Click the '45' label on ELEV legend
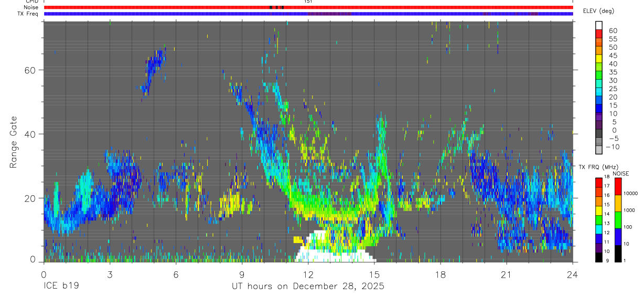Image resolution: width=644 pixels, height=297 pixels. 613,56
